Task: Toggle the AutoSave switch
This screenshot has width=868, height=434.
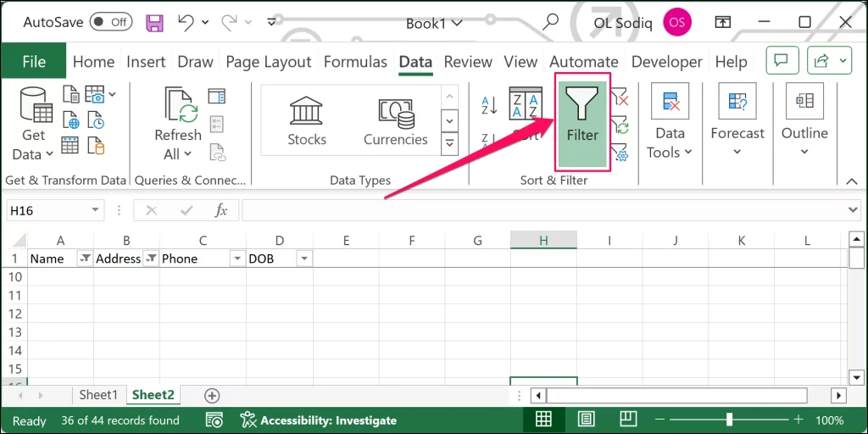Action: 110,23
